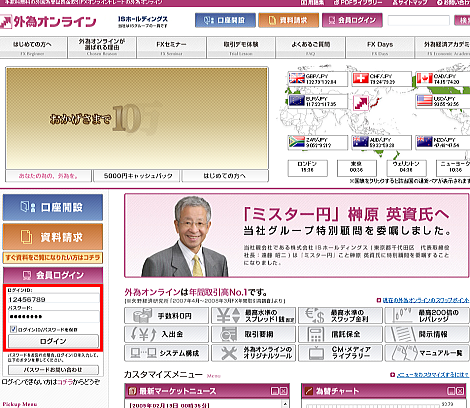The image size is (470, 408).
Task: Click the 東京 time box
Action: (357, 168)
